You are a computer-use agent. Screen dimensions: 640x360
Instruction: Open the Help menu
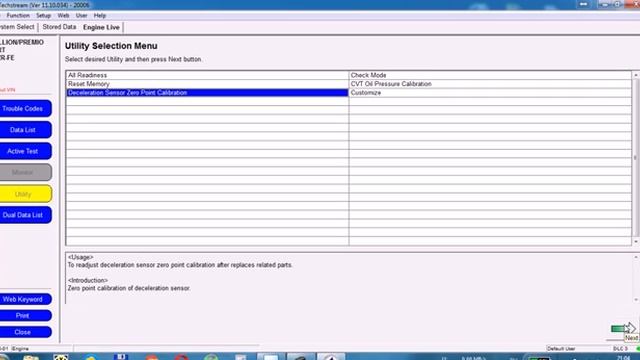pos(100,16)
